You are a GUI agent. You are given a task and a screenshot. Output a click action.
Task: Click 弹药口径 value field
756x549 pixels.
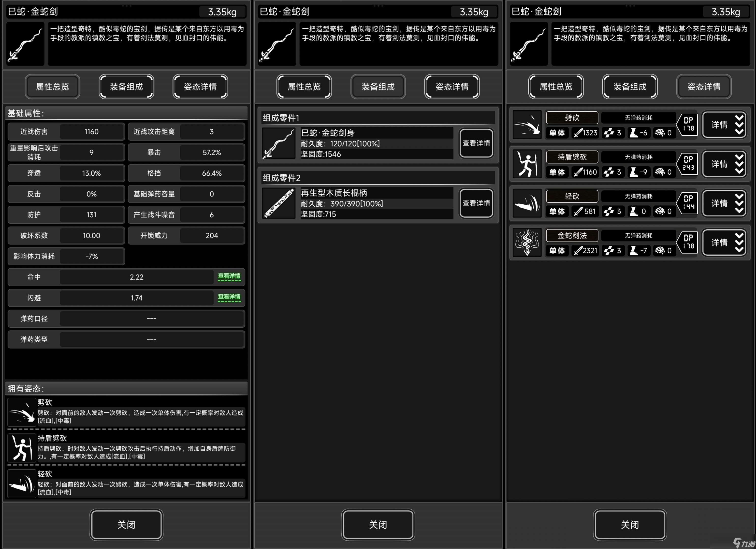(x=152, y=318)
